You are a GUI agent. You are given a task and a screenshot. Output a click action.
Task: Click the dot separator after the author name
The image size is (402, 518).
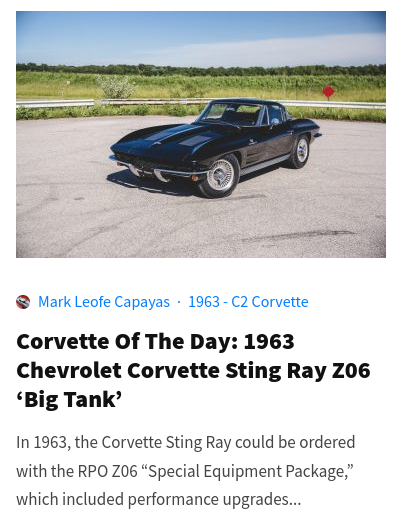tap(179, 302)
